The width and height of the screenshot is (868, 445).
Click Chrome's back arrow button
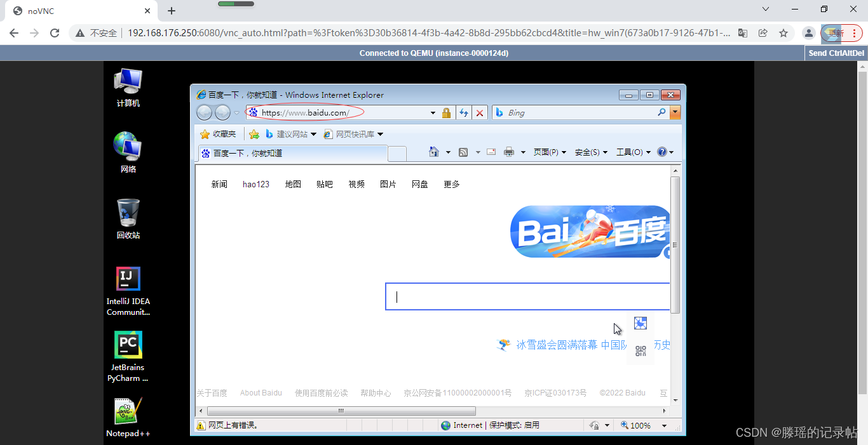(x=14, y=33)
